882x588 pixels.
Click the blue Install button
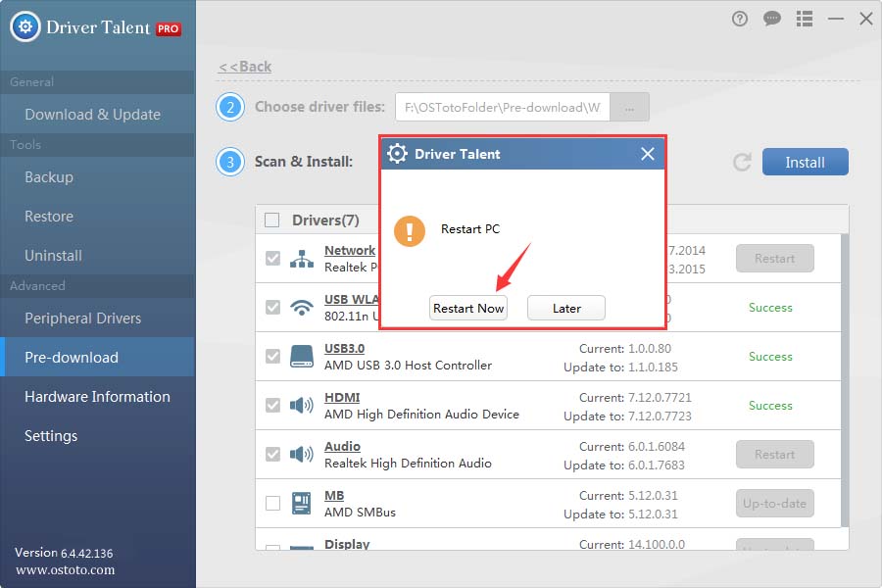coord(805,162)
